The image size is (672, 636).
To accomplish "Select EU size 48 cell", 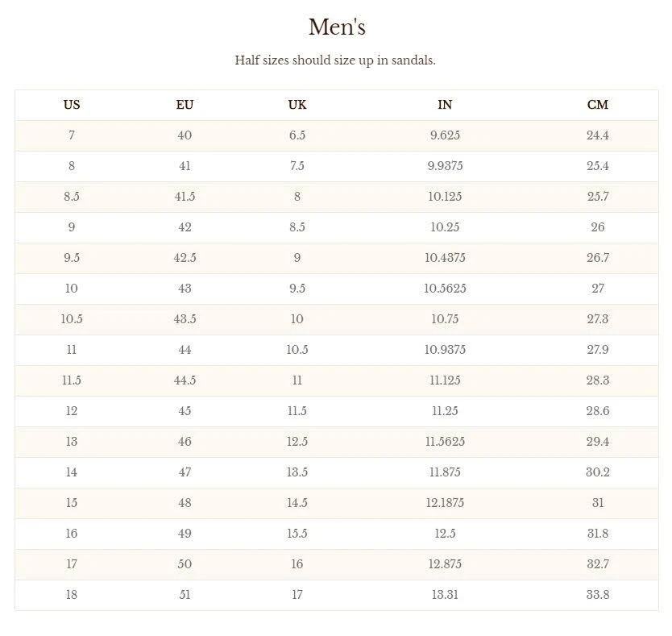I will (x=185, y=503).
